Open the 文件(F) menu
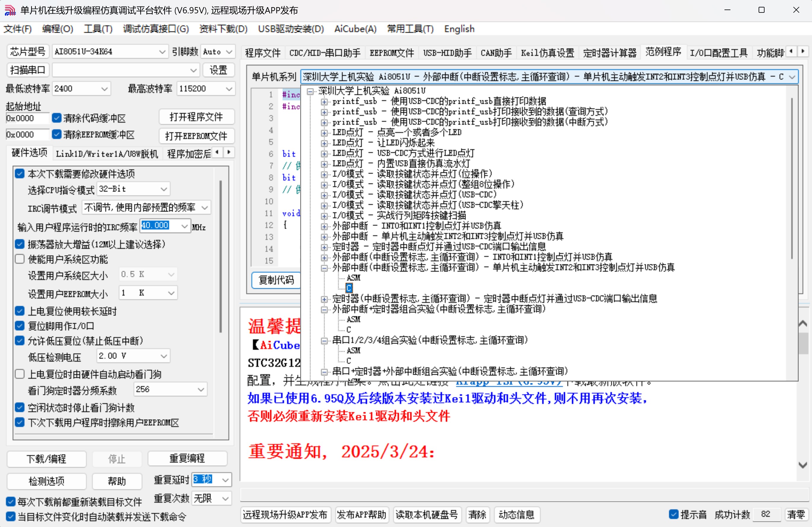 click(x=18, y=29)
